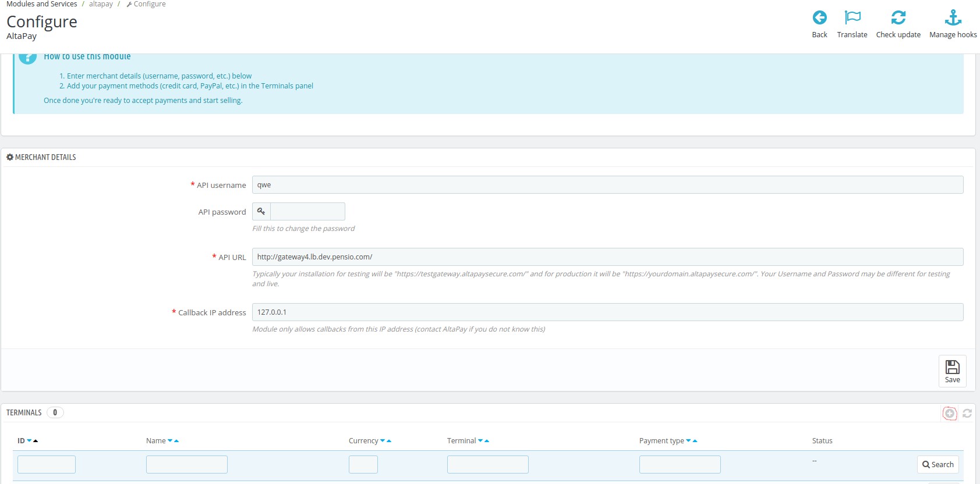
Task: Sort Currency column descending
Action: point(383,441)
